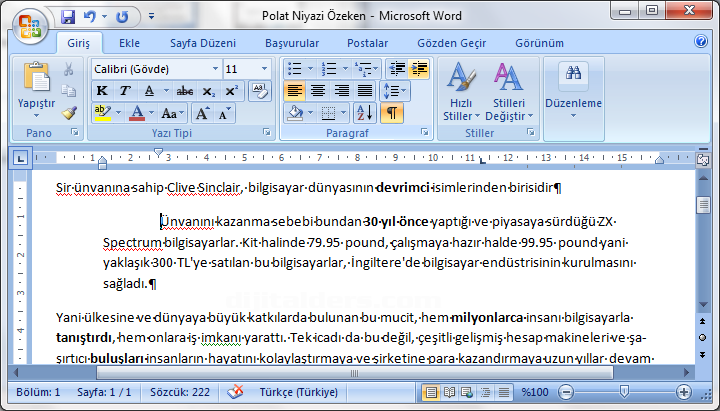
Task: Click the numbered list icon
Action: tap(329, 69)
